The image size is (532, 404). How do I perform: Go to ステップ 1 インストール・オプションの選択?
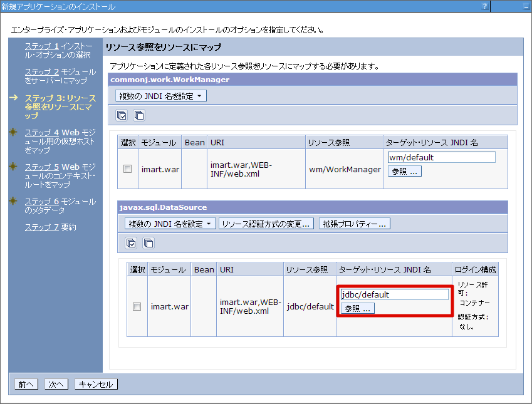(60, 51)
